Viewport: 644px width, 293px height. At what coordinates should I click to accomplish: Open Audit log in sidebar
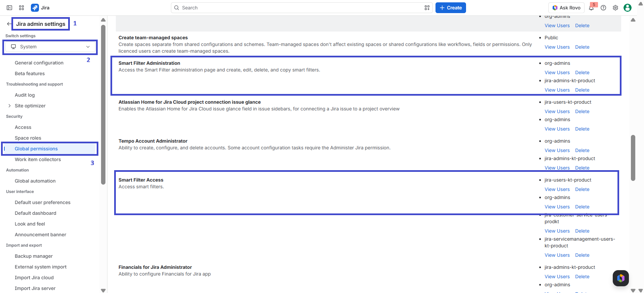(x=25, y=95)
